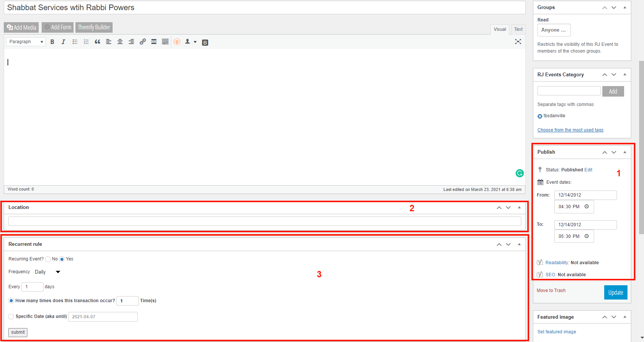Select No for Recurring Event
The image size is (644, 342).
coord(48,259)
